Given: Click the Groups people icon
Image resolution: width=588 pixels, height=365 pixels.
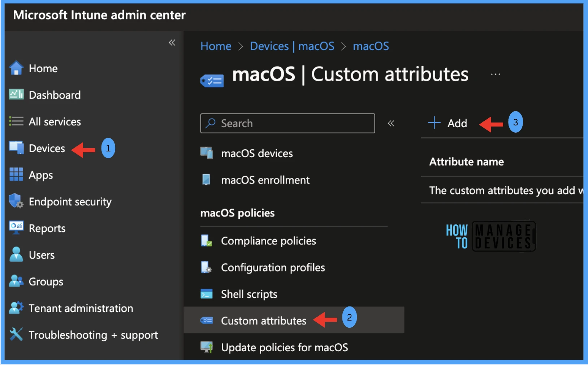Looking at the screenshot, I should 16,281.
